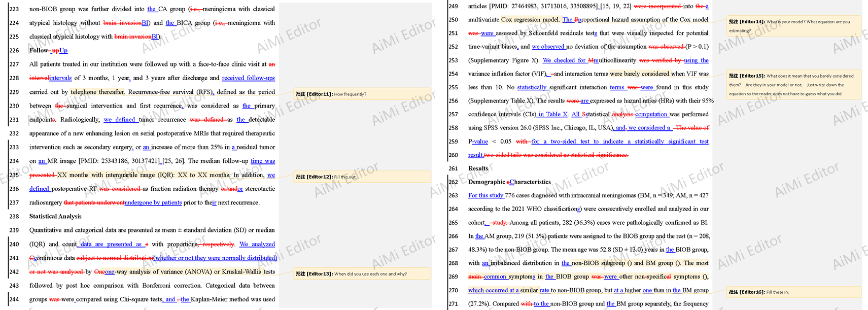Click the inserted text "received follow-ups"

pyautogui.click(x=249, y=78)
